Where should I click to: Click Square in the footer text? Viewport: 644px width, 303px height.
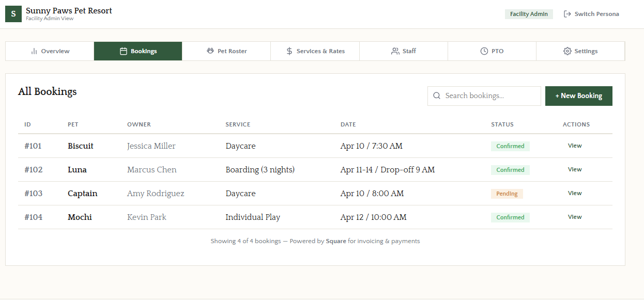coord(336,241)
